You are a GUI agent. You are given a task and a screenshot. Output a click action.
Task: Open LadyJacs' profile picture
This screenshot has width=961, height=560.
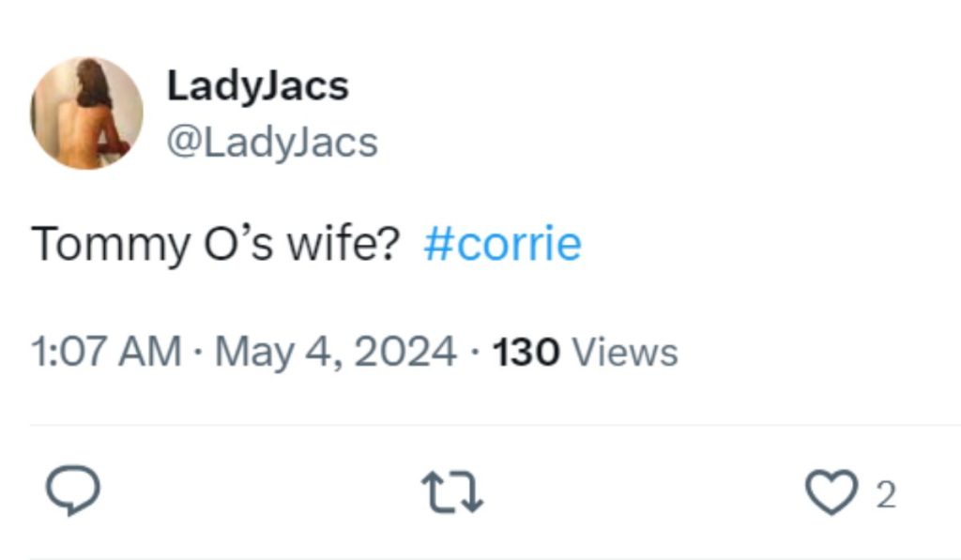(86, 114)
